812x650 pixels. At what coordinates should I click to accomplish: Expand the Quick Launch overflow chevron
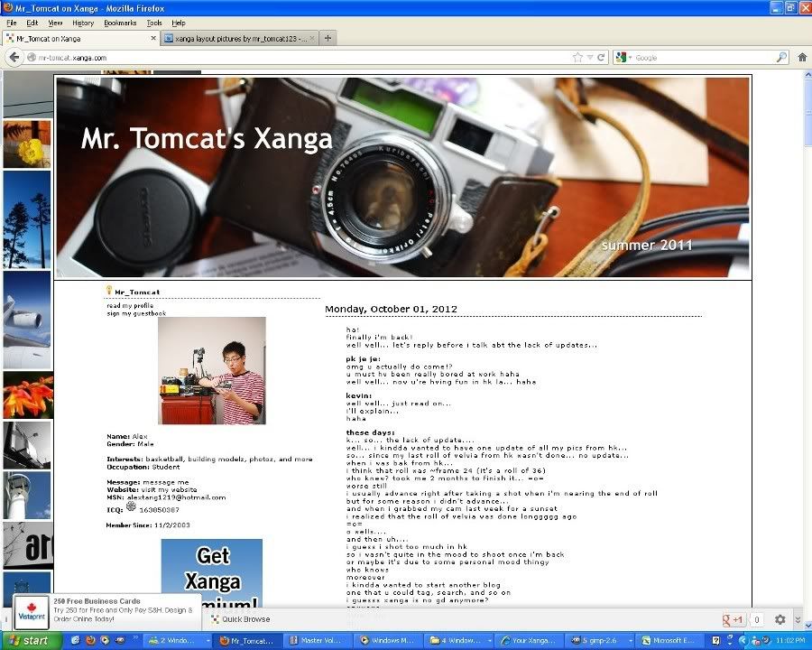[135, 638]
